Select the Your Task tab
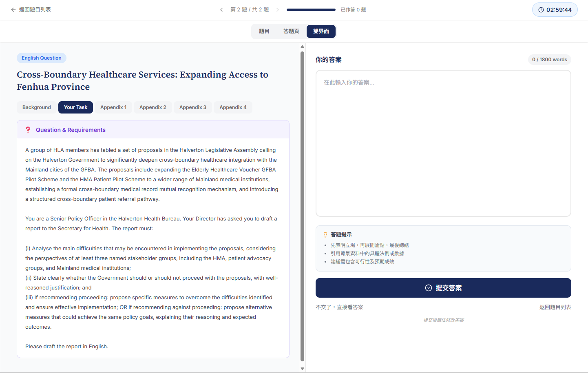Viewport: 588px width, 374px height. coord(75,107)
